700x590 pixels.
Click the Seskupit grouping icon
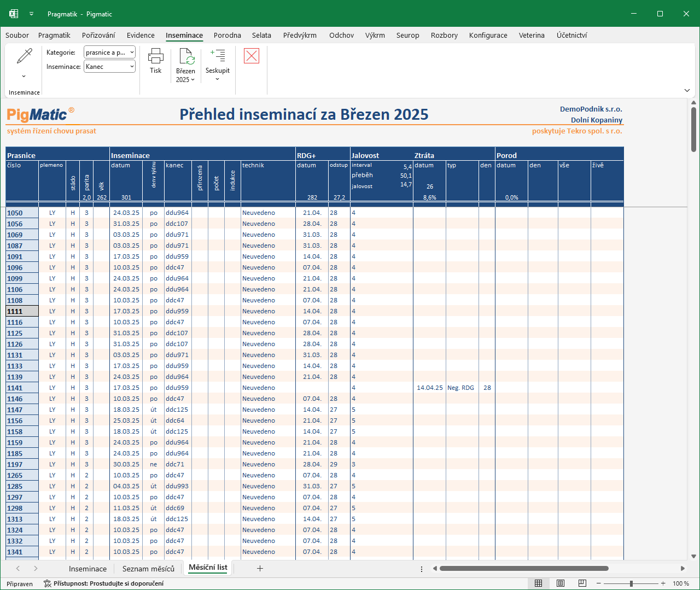coord(218,55)
